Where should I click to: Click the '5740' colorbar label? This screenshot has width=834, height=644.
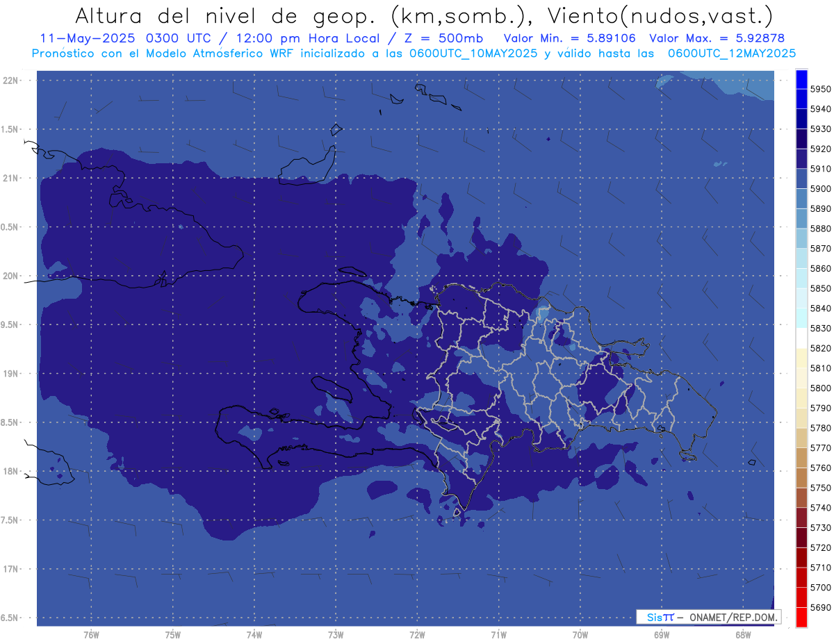point(820,508)
